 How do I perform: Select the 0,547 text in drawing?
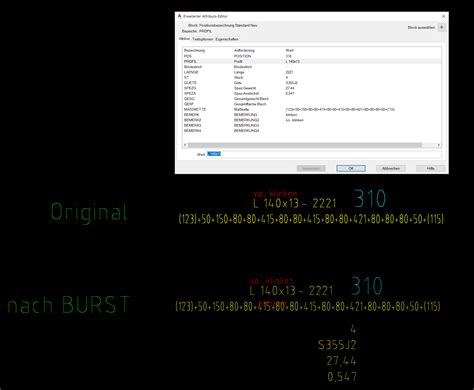point(342,376)
